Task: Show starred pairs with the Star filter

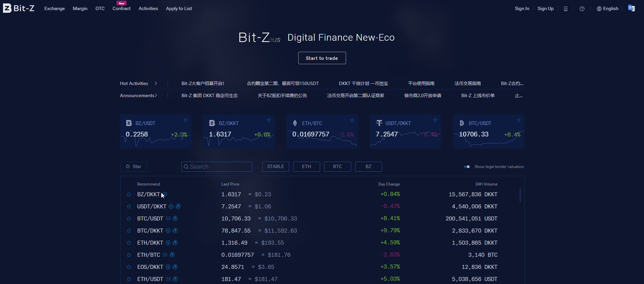Action: 134,167
